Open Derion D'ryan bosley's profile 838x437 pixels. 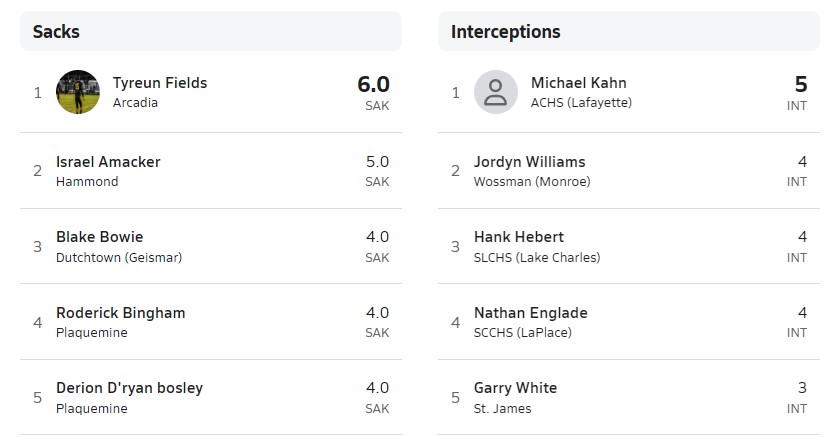pyautogui.click(x=129, y=388)
